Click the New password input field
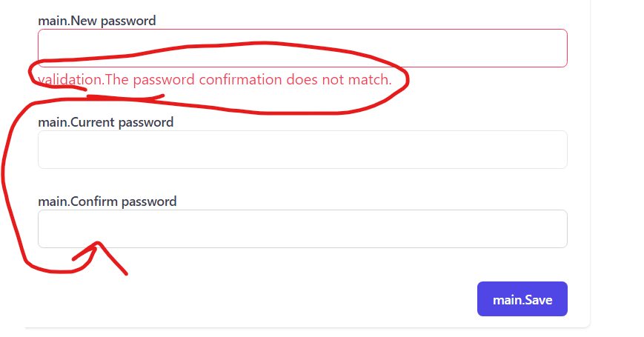 click(302, 48)
